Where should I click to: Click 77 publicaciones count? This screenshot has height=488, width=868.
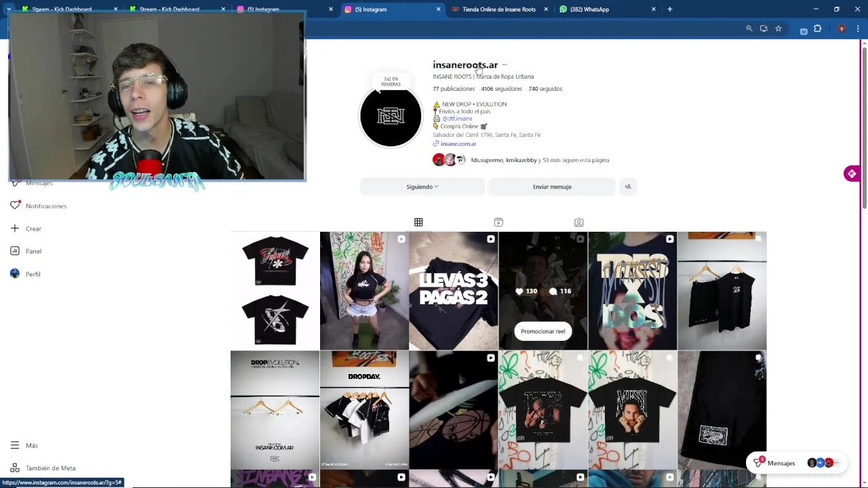click(454, 89)
